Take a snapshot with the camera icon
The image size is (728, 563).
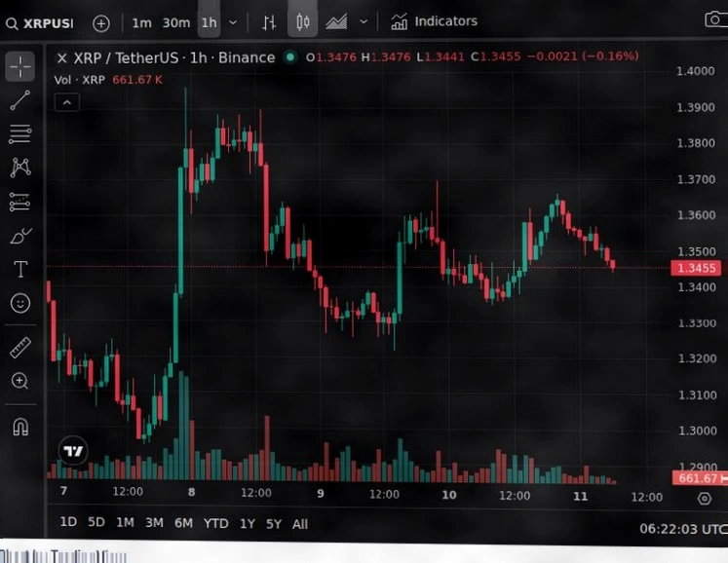715,19
